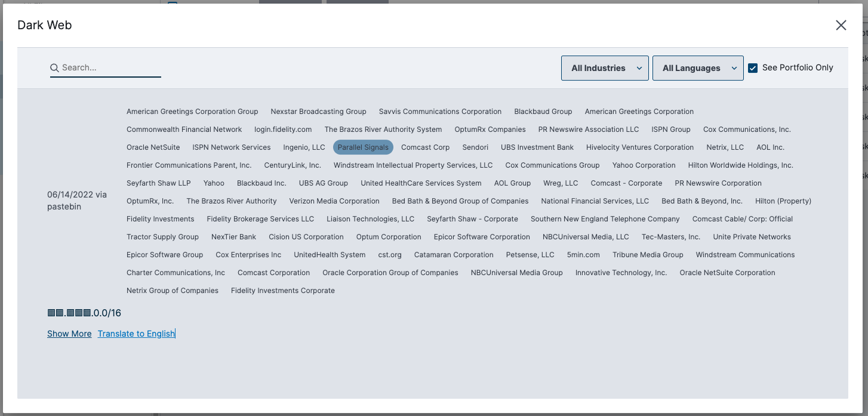868x416 pixels.
Task: Close the Dark Web dialog
Action: click(841, 25)
